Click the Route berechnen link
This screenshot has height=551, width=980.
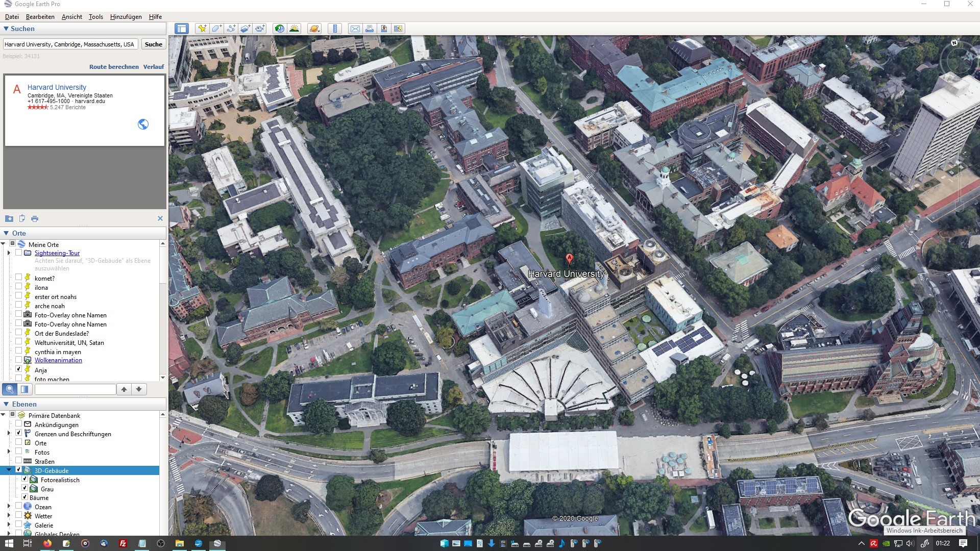(x=114, y=67)
